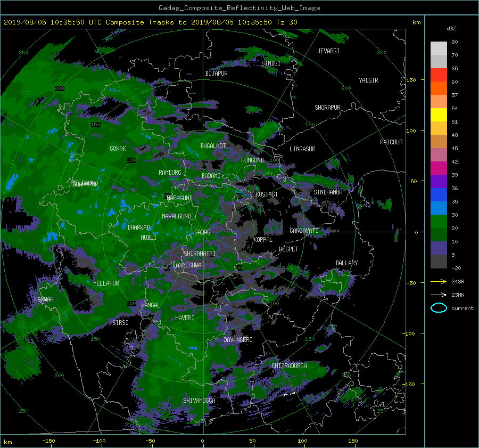Viewport: 479px width, 448px height.
Task: Click the magenta high-reflectivity cell near Kustagi
Action: point(264,213)
